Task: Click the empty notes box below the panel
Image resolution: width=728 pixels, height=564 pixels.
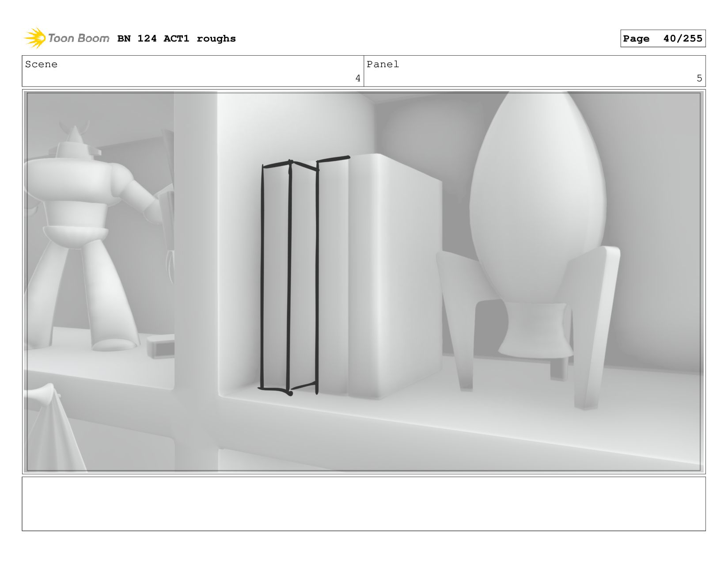Action: click(x=364, y=503)
